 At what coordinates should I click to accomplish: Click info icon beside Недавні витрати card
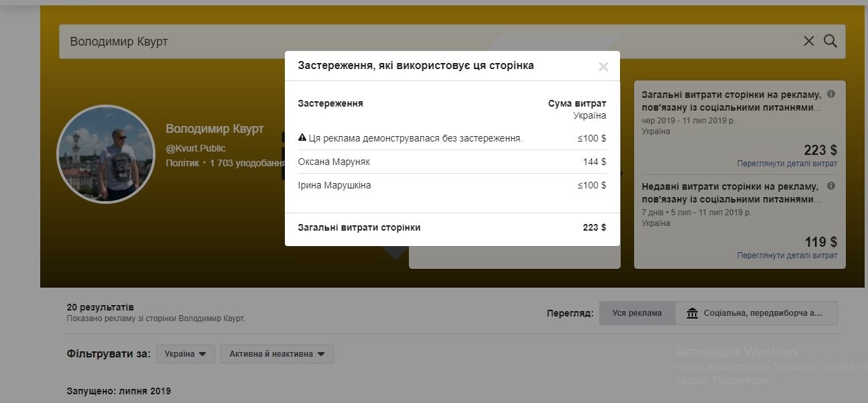pos(831,186)
